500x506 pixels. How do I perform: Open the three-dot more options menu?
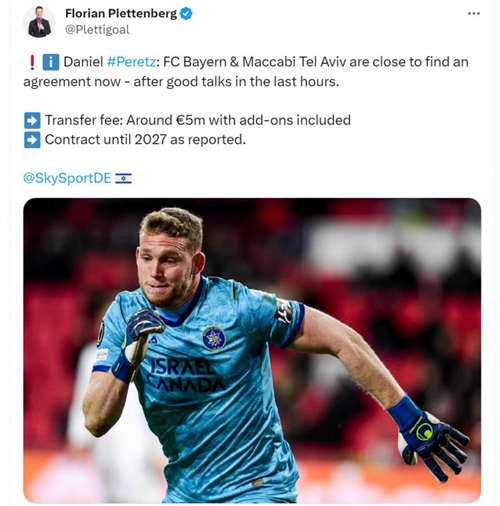(x=474, y=14)
